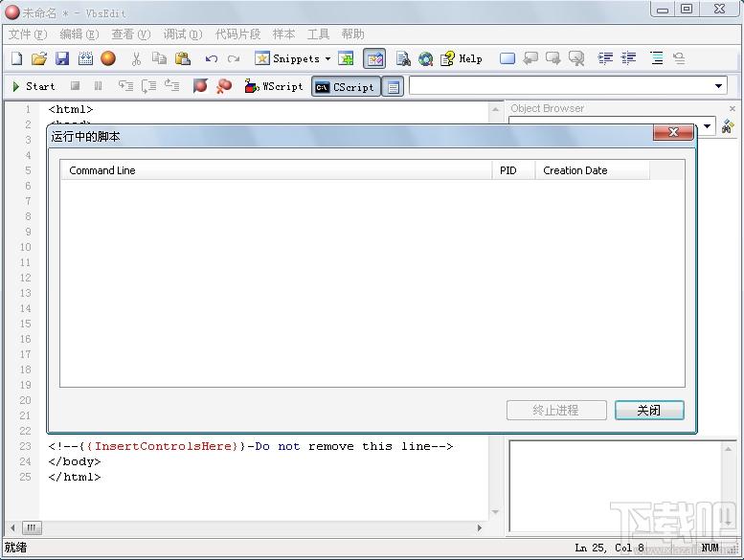The width and height of the screenshot is (744, 560).
Task: Click the Pause debugging icon
Action: coord(98,86)
